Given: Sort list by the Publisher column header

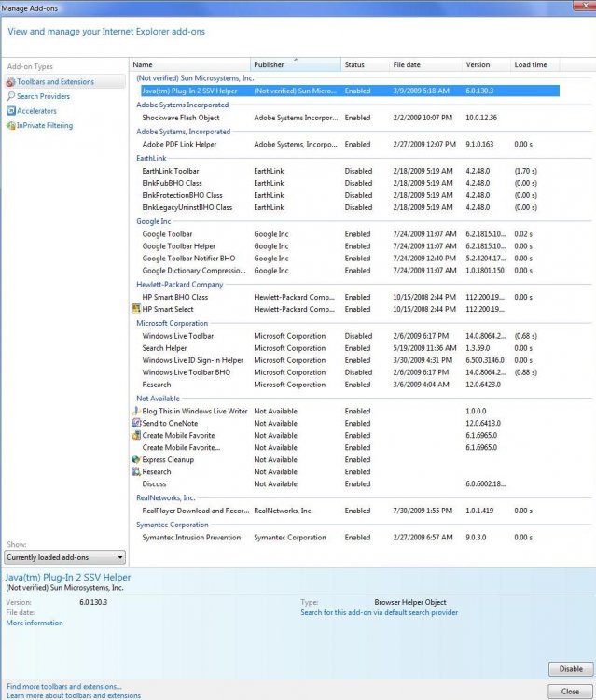Looking at the screenshot, I should tap(296, 64).
